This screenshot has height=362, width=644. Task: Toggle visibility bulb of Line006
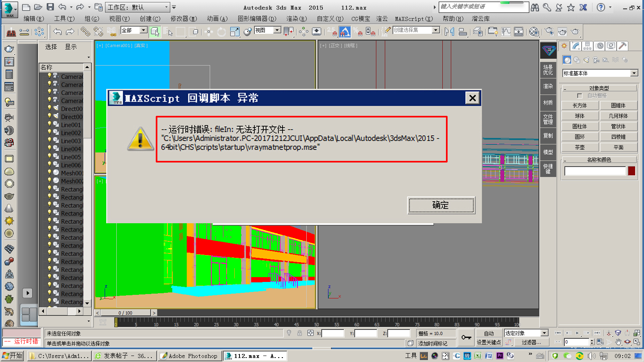coord(50,165)
